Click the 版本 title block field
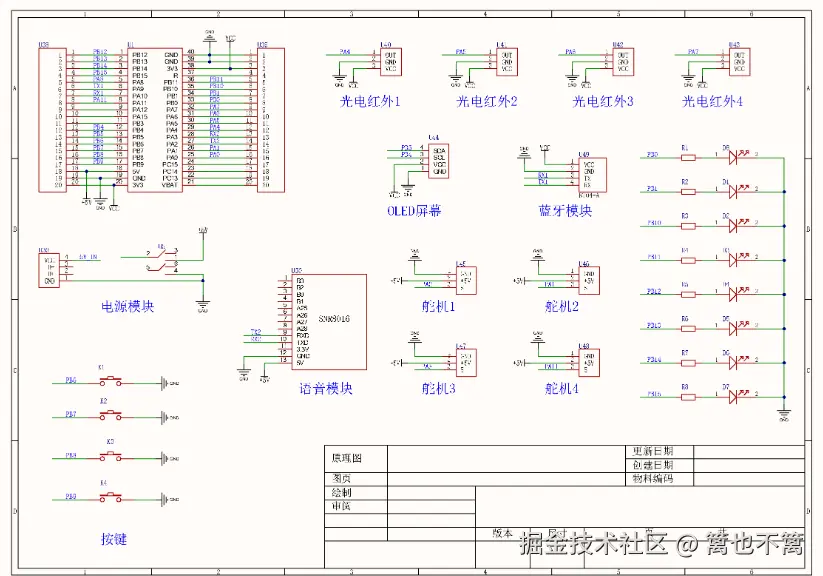The height and width of the screenshot is (576, 823). (502, 533)
